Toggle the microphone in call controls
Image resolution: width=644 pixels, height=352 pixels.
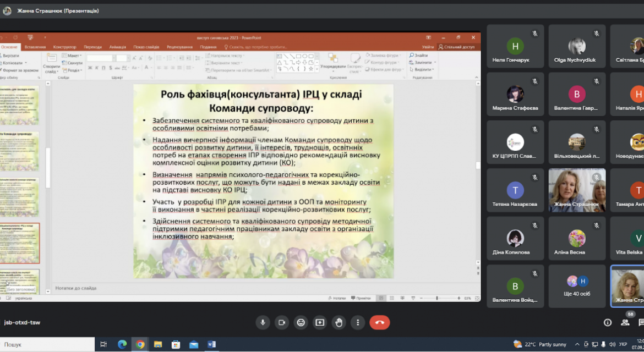(x=263, y=322)
